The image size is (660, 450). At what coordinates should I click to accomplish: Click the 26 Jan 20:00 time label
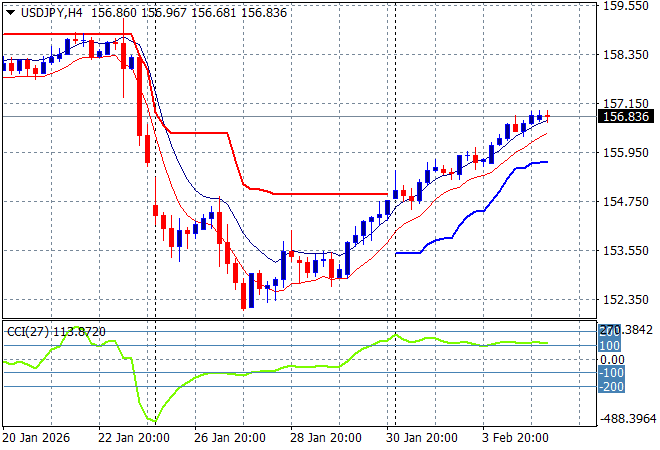tap(230, 438)
